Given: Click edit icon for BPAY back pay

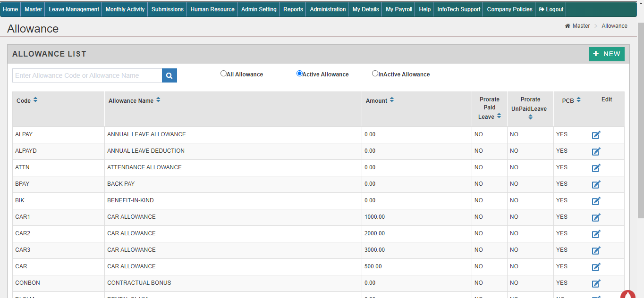Looking at the screenshot, I should click(x=596, y=184).
